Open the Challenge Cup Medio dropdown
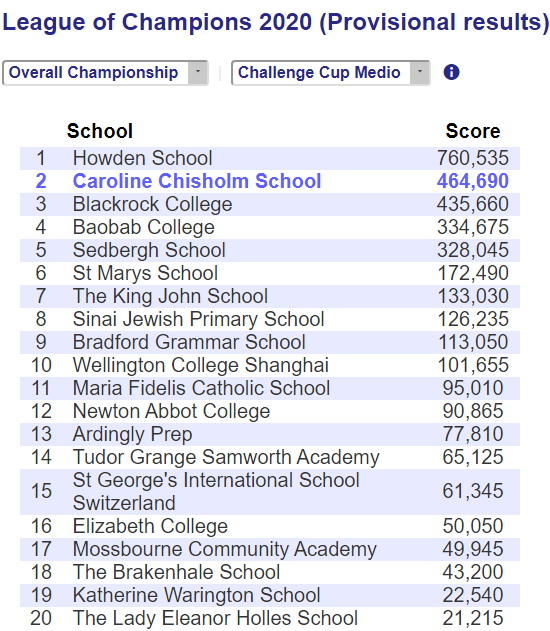Image resolution: width=550 pixels, height=631 pixels. (x=331, y=73)
